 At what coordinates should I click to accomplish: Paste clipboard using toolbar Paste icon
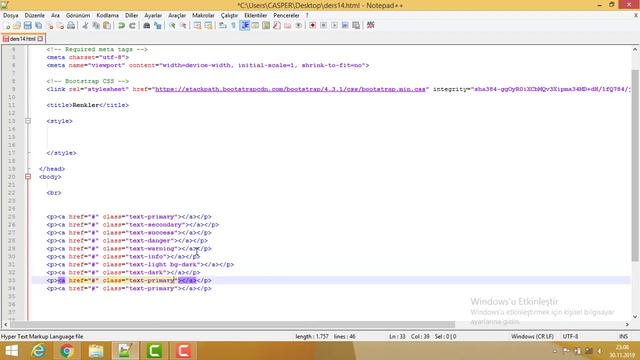pos(107,25)
